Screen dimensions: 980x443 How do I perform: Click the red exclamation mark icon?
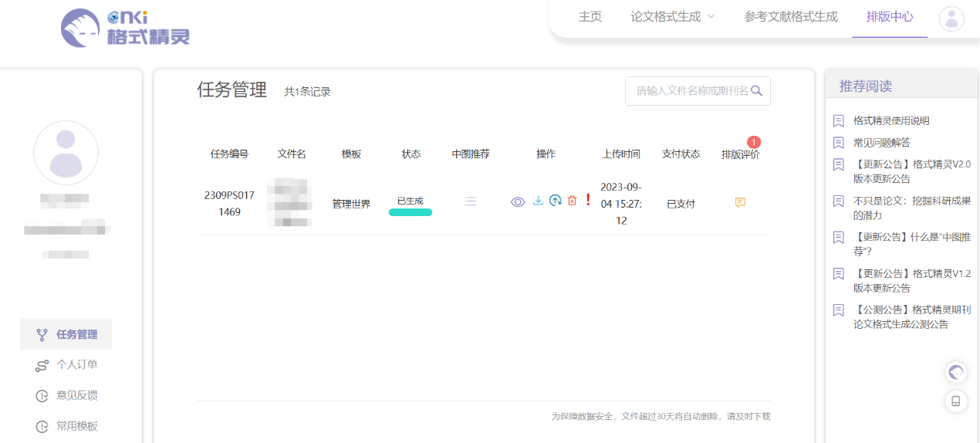click(x=588, y=200)
